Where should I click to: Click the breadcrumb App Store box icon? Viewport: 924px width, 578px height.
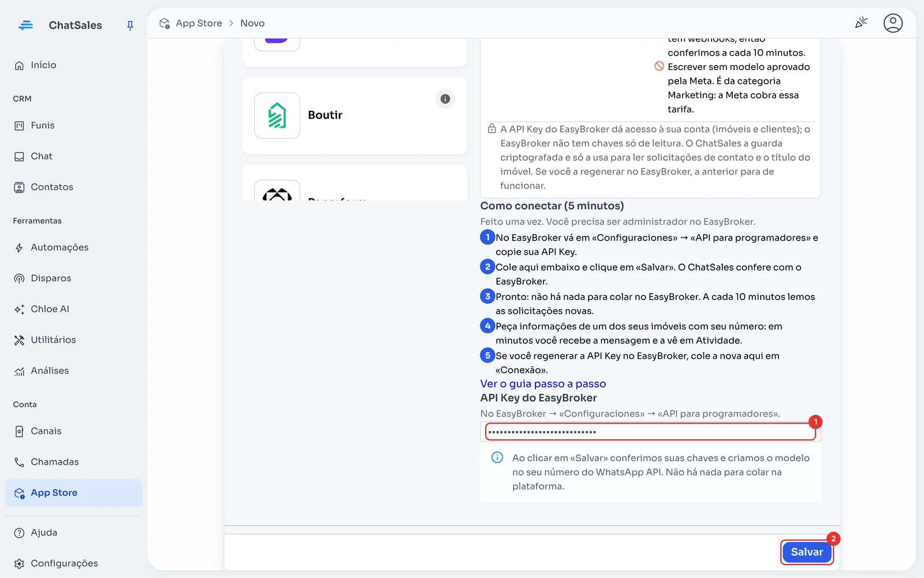click(x=165, y=23)
